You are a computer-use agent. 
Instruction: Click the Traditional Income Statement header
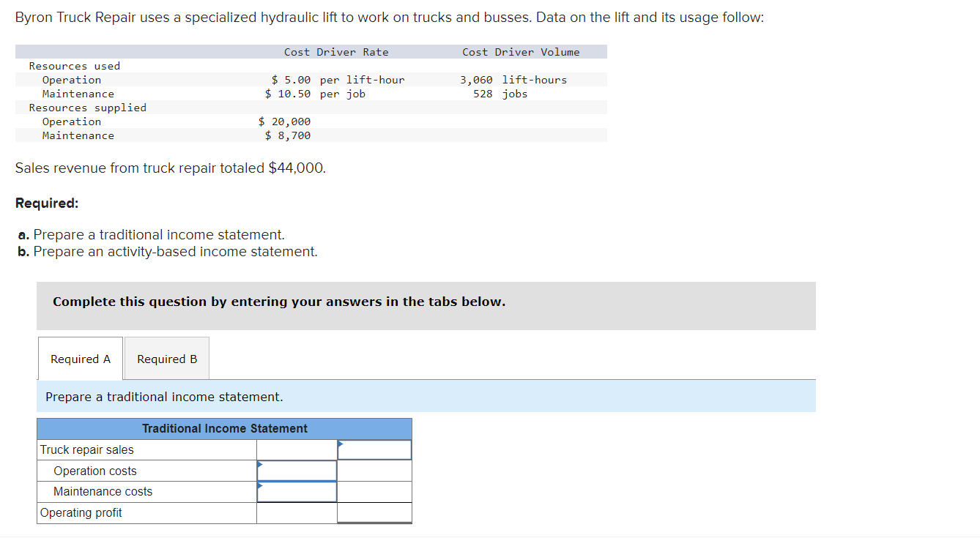coord(223,429)
